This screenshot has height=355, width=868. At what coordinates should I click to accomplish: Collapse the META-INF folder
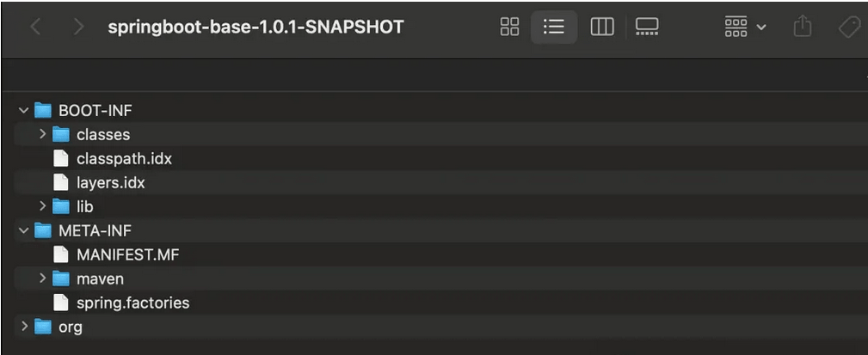tap(23, 230)
